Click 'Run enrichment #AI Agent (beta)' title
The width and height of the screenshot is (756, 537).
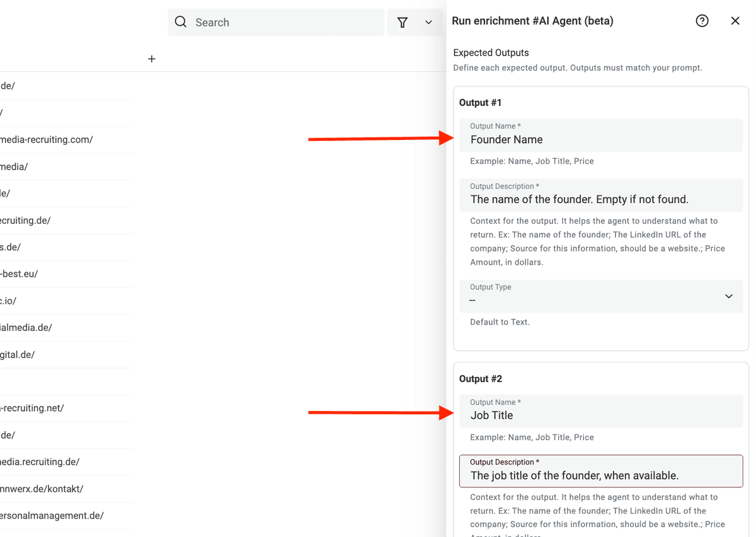pyautogui.click(x=532, y=21)
